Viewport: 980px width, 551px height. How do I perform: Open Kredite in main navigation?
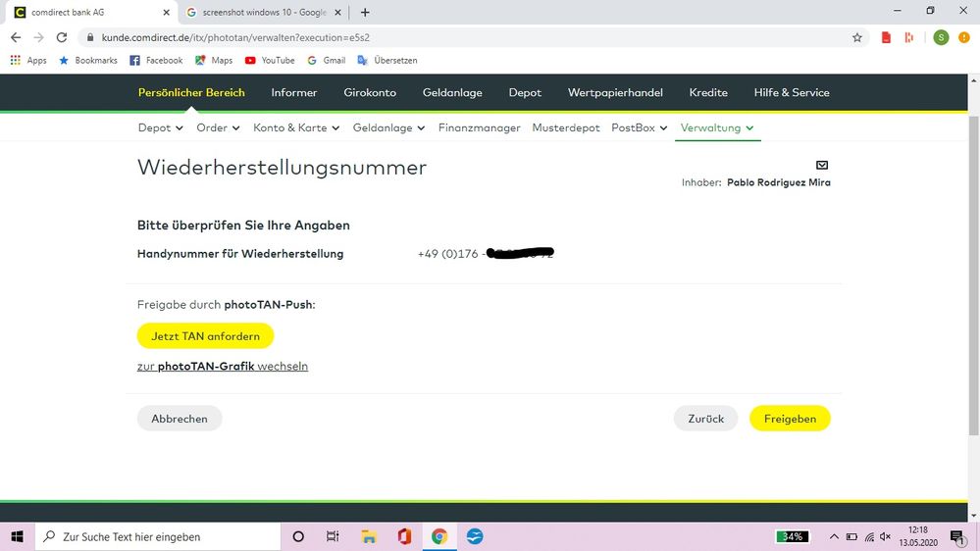coord(708,92)
